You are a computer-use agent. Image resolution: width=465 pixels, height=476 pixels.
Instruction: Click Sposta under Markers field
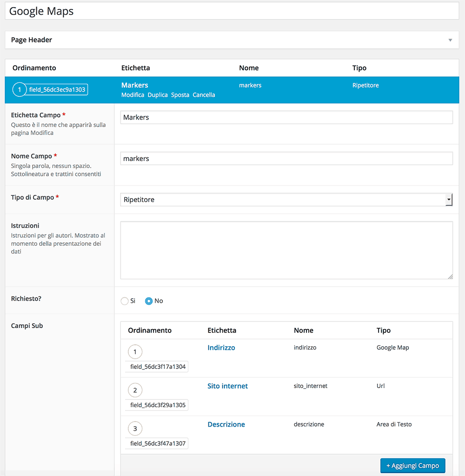pyautogui.click(x=180, y=95)
